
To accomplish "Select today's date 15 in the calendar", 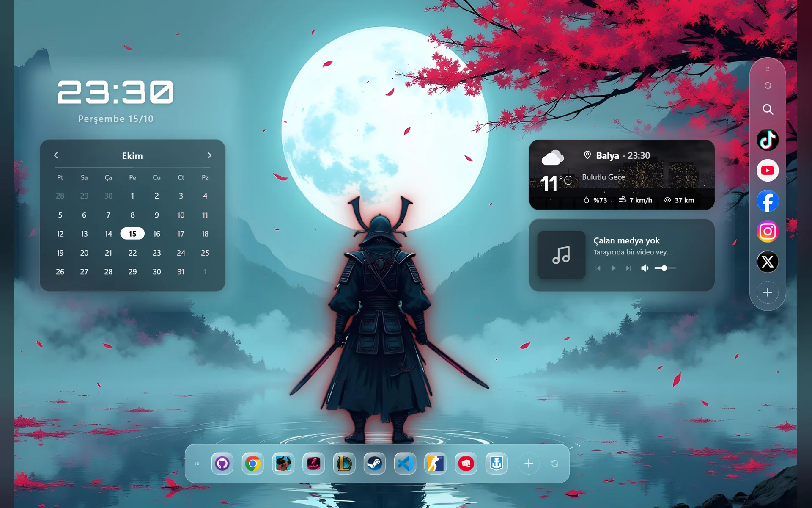I will click(x=132, y=234).
